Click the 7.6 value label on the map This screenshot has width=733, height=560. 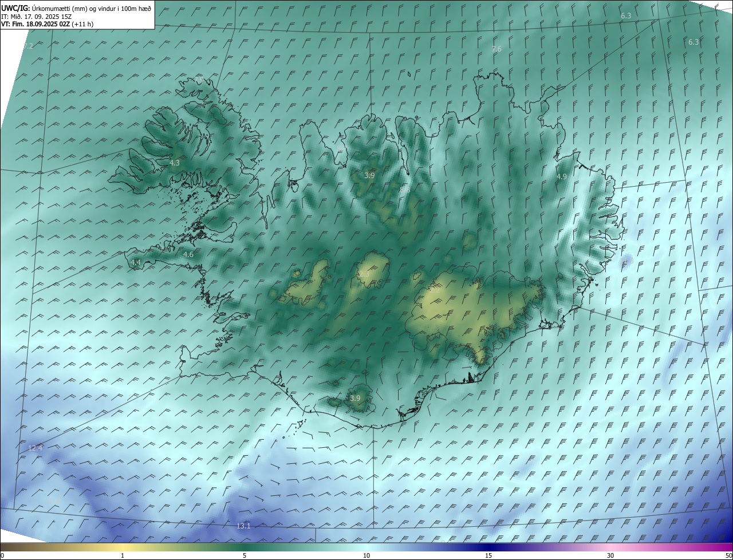click(x=496, y=49)
